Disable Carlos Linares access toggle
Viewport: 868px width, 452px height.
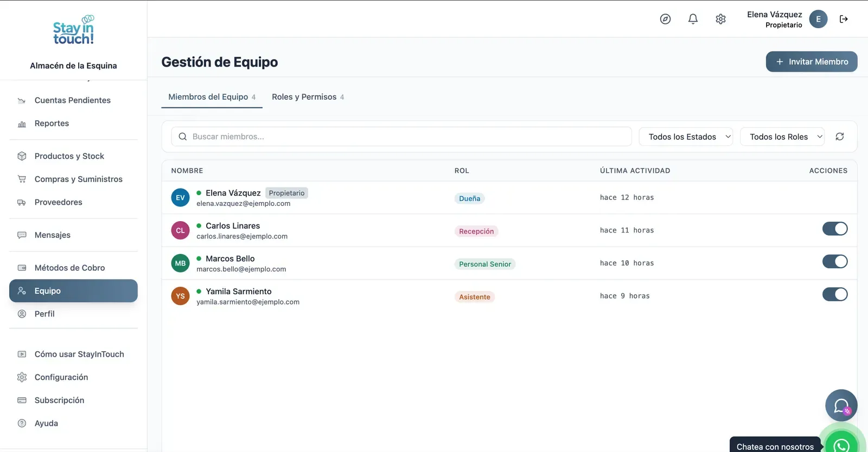click(835, 229)
